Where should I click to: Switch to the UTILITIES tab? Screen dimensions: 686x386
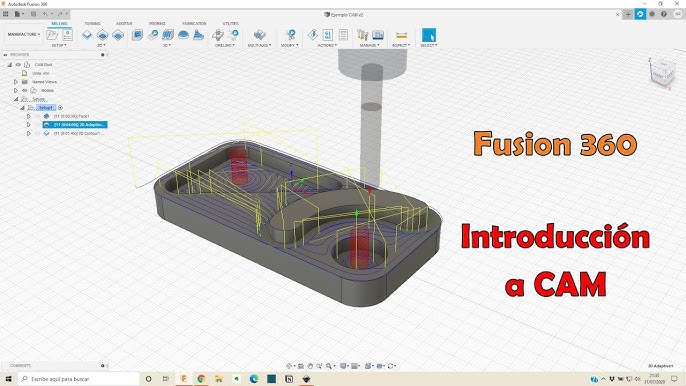(231, 23)
